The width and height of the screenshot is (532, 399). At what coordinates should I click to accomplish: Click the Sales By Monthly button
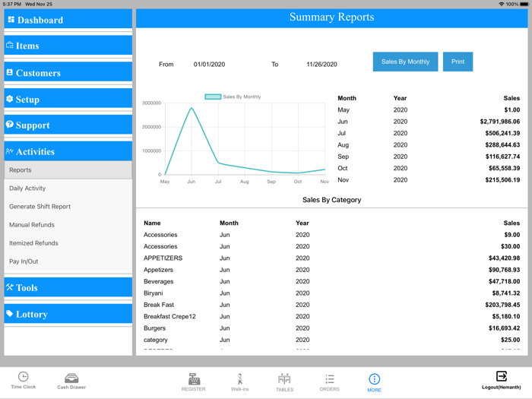(x=405, y=62)
